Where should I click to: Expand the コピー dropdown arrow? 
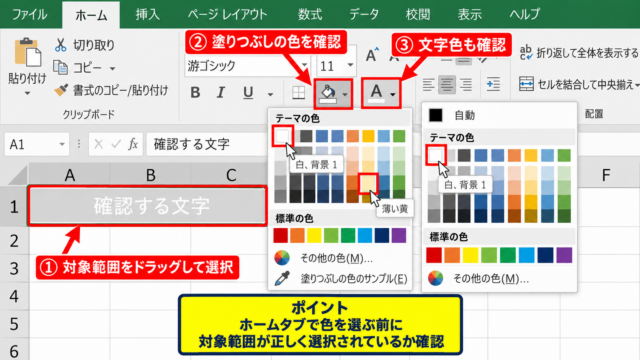click(x=113, y=69)
